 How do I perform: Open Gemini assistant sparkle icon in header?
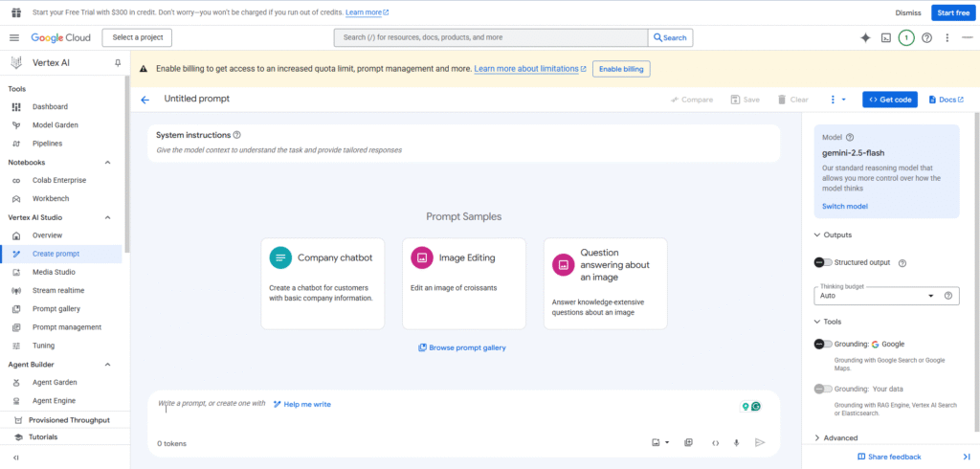click(x=865, y=37)
